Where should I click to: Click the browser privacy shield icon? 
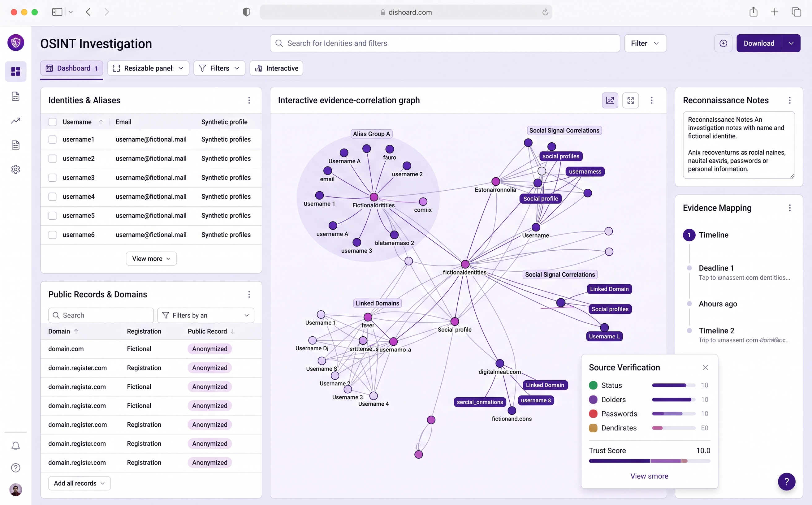point(246,12)
